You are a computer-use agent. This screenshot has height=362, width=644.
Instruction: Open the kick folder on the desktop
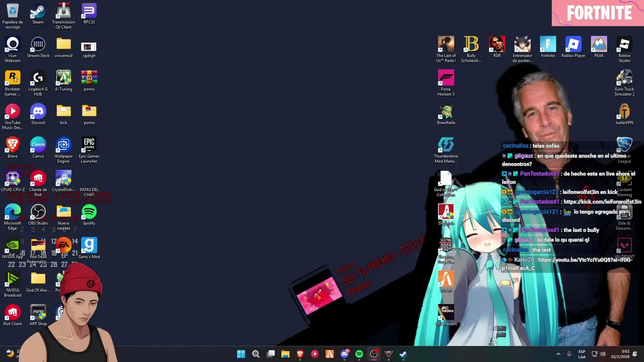pyautogui.click(x=63, y=115)
